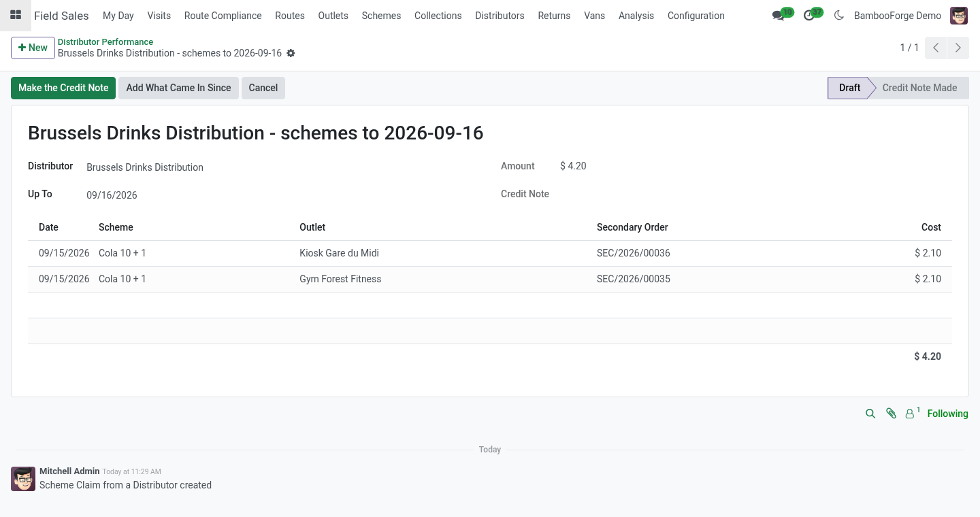Open row for Kiosk Gare du Midi
Screen dimensions: 980x517
point(490,253)
